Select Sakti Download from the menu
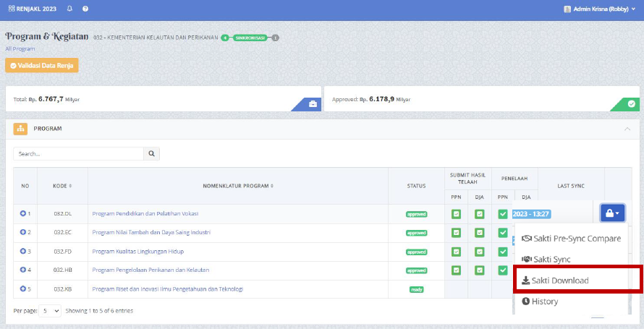 point(555,281)
